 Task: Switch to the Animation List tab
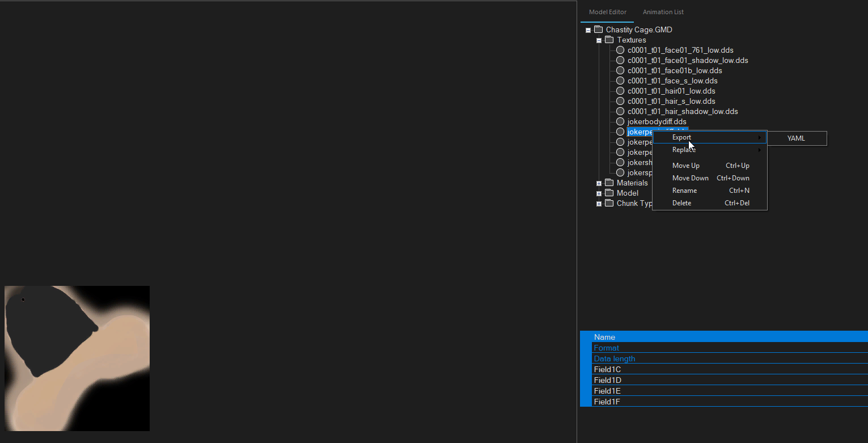663,12
